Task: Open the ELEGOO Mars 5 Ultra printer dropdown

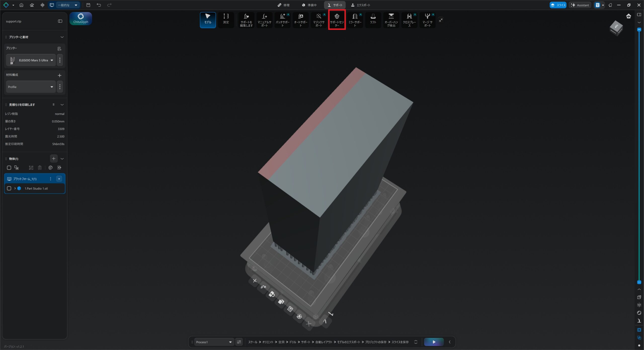Action: click(x=31, y=60)
